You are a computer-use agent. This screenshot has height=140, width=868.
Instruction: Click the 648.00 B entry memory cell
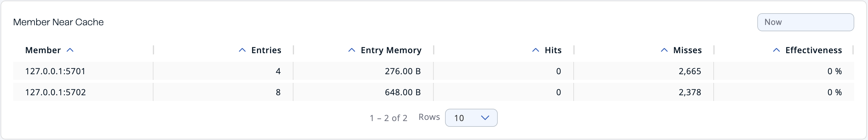(403, 92)
